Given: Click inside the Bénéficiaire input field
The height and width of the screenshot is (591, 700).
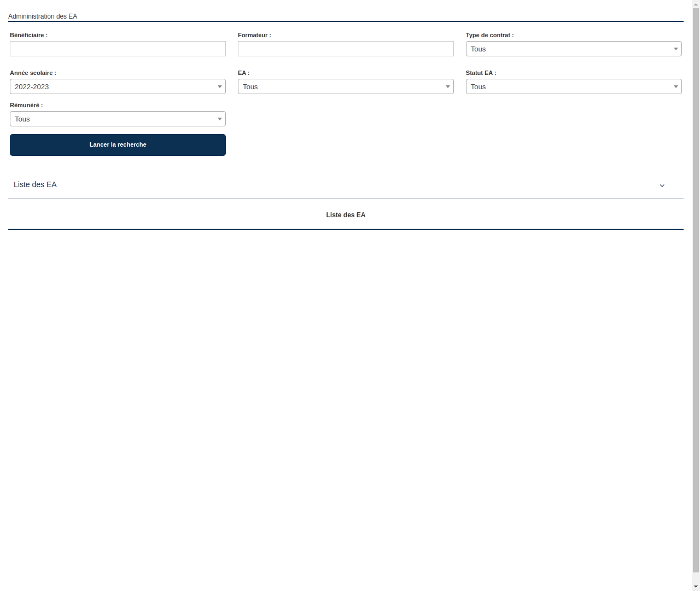Looking at the screenshot, I should [x=118, y=49].
